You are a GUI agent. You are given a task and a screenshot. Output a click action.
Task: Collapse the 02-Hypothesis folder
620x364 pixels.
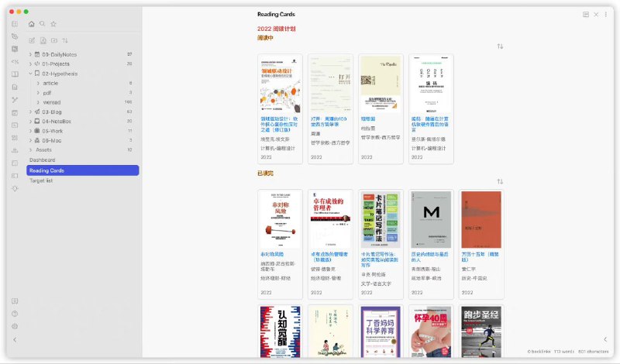30,74
